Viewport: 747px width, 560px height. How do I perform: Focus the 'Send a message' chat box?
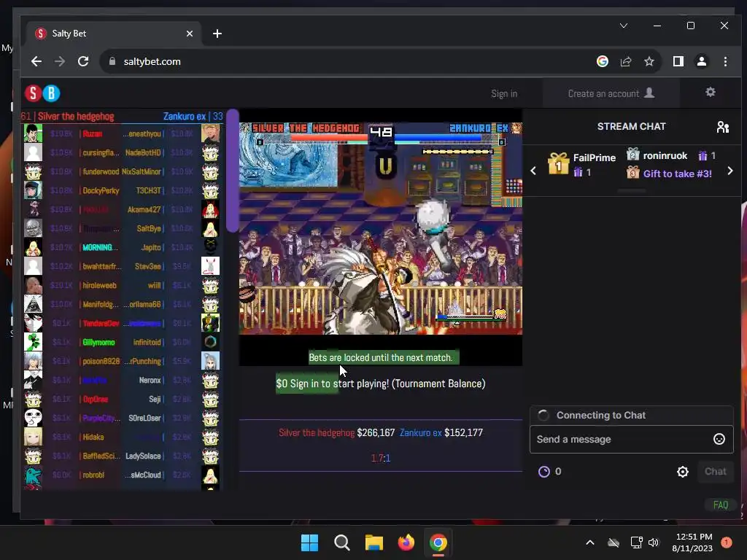(x=631, y=439)
